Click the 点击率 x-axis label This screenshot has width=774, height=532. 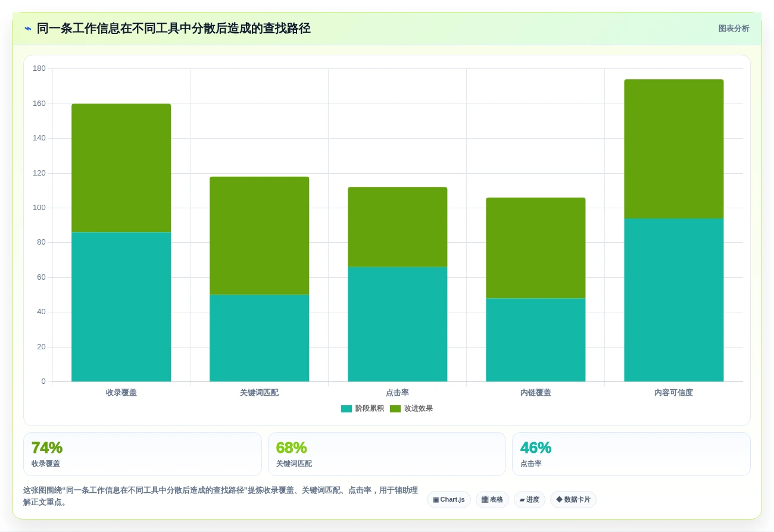[x=397, y=393]
